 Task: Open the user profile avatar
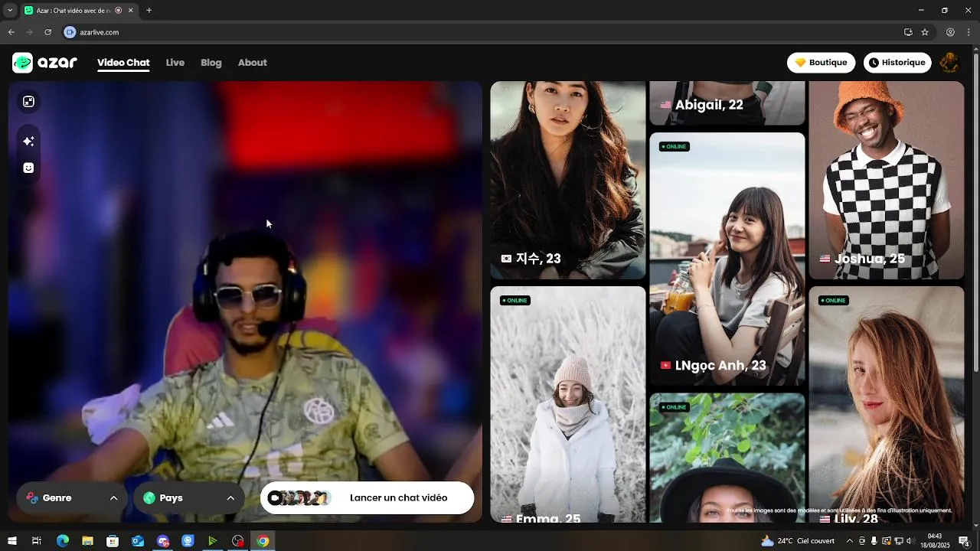pos(949,63)
